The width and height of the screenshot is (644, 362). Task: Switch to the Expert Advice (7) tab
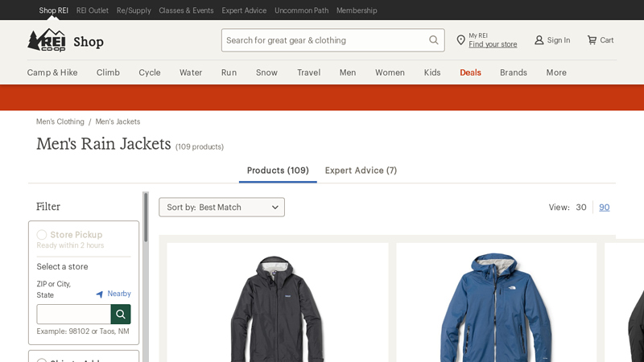click(x=361, y=171)
